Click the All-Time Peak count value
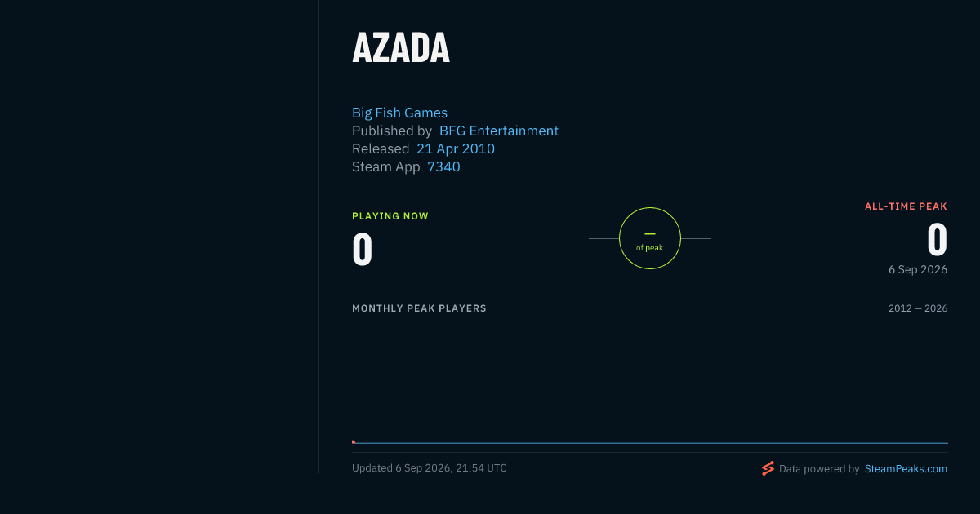Screen dimensions: 980x514 pyautogui.click(x=938, y=240)
